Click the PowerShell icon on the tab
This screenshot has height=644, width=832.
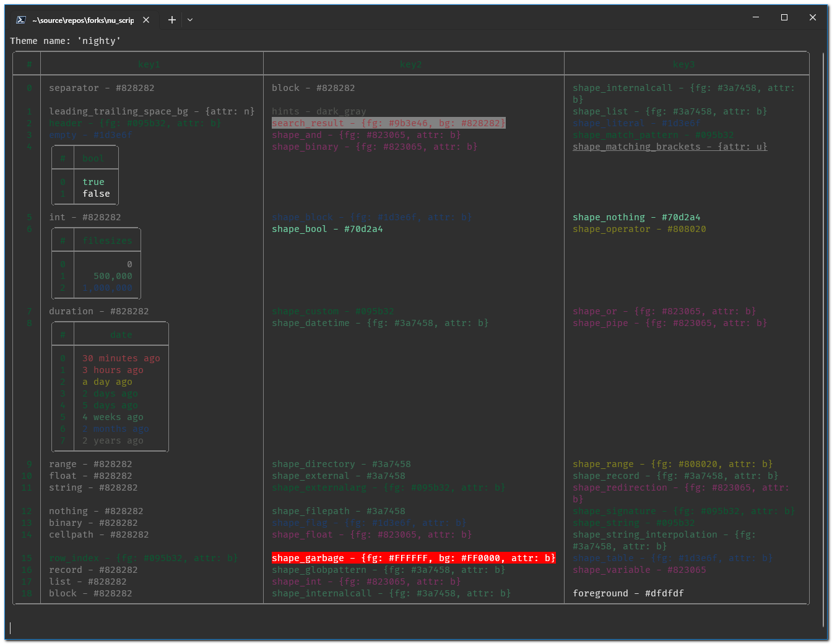click(21, 20)
